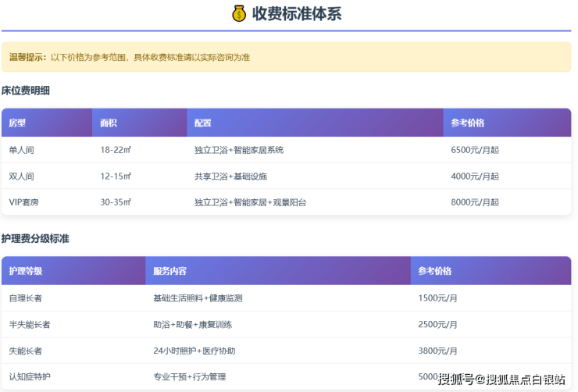The width and height of the screenshot is (578, 392).
Task: Click the 护理等级 column header
Action: pyautogui.click(x=26, y=271)
